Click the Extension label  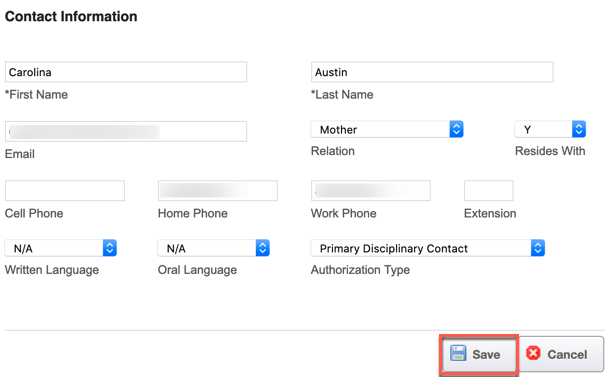[x=490, y=214]
